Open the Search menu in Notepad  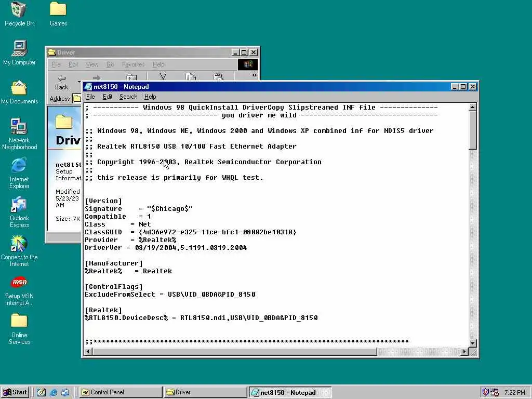(x=128, y=97)
